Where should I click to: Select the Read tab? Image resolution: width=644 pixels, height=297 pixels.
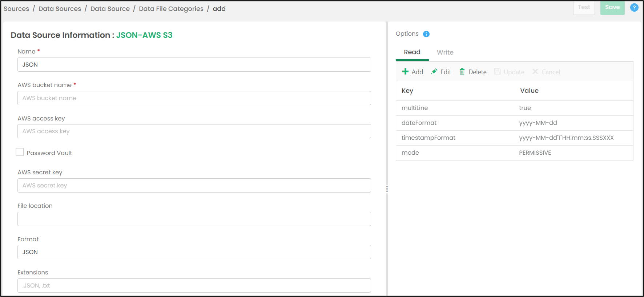[x=412, y=52]
